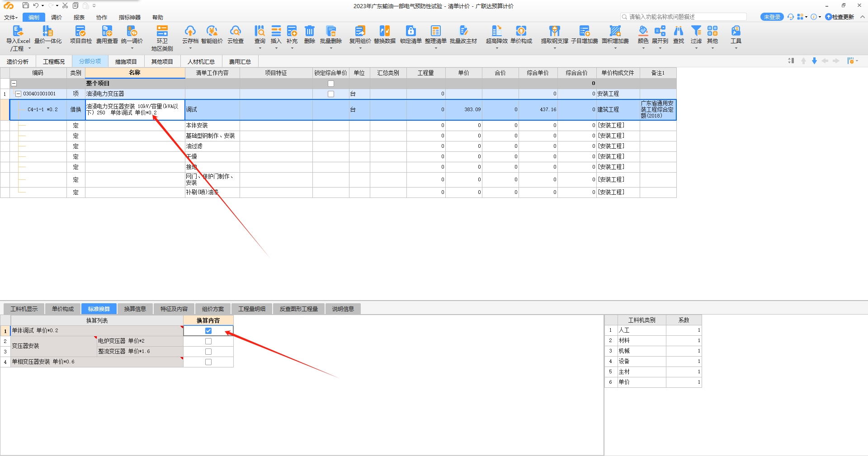Click the 综合单价 column header
868x456 pixels.
coord(538,73)
